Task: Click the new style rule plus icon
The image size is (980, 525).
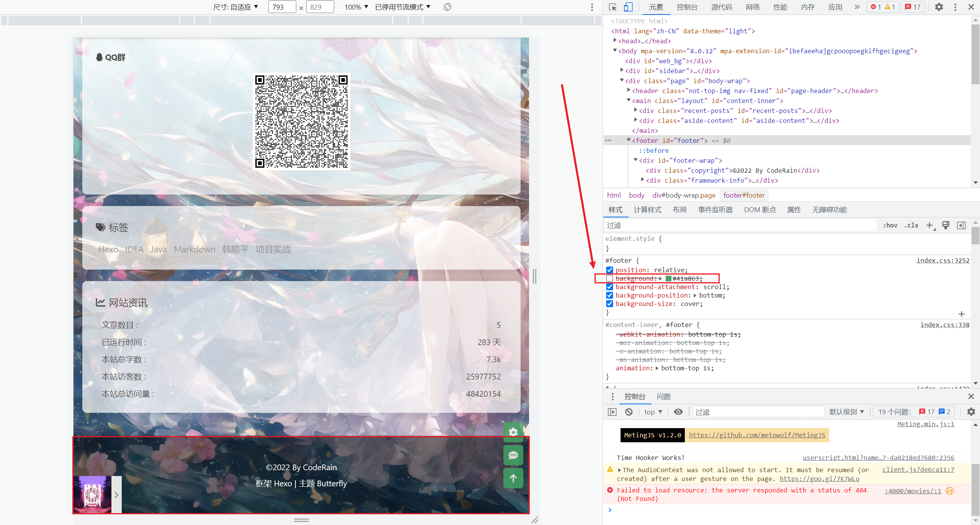Action: pyautogui.click(x=929, y=225)
